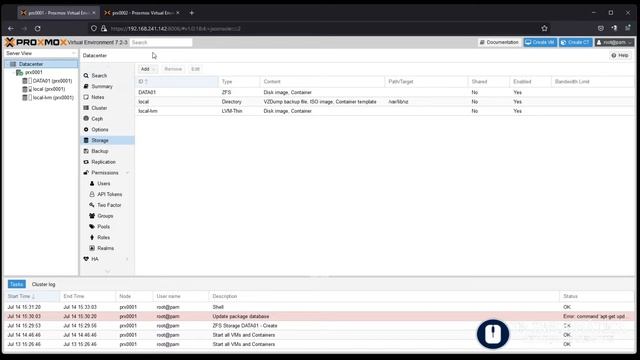The image size is (640, 360).
Task: Click Error status of Update package task
Action: tap(594, 316)
